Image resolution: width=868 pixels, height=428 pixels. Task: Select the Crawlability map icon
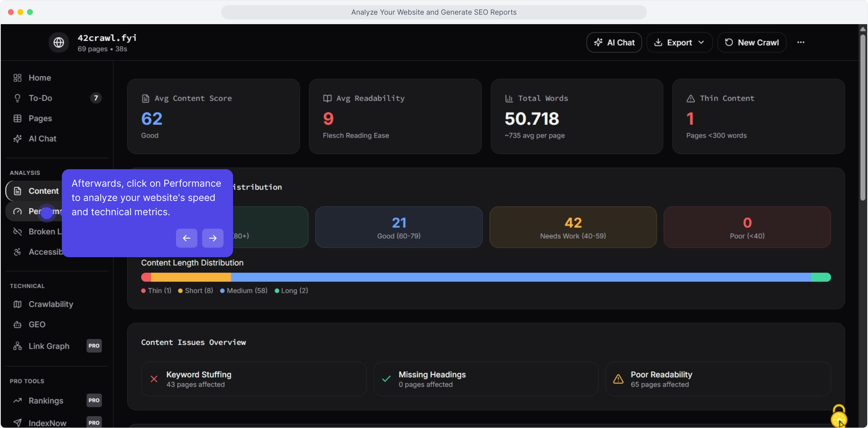pos(17,304)
